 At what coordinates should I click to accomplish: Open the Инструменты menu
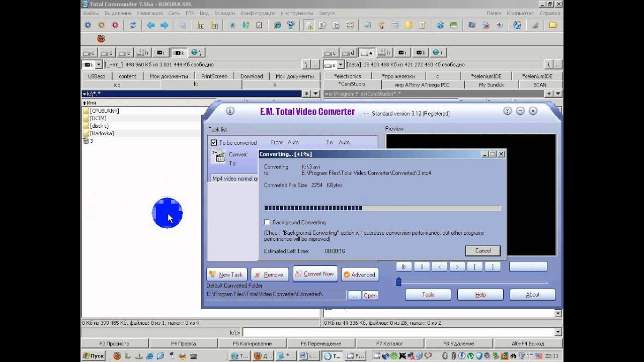coord(297,13)
